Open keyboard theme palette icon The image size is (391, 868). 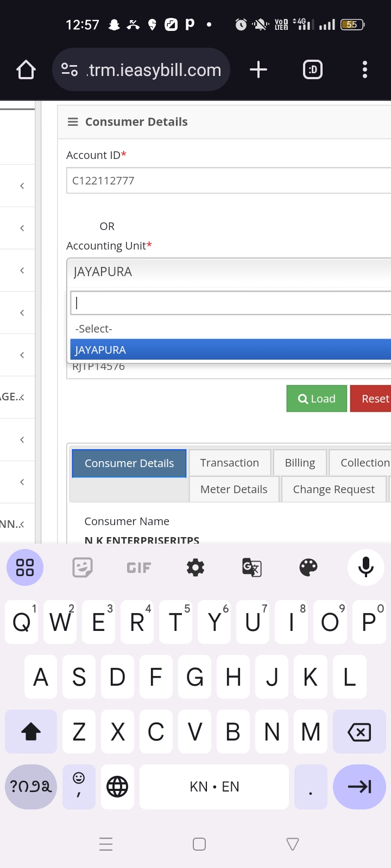308,567
